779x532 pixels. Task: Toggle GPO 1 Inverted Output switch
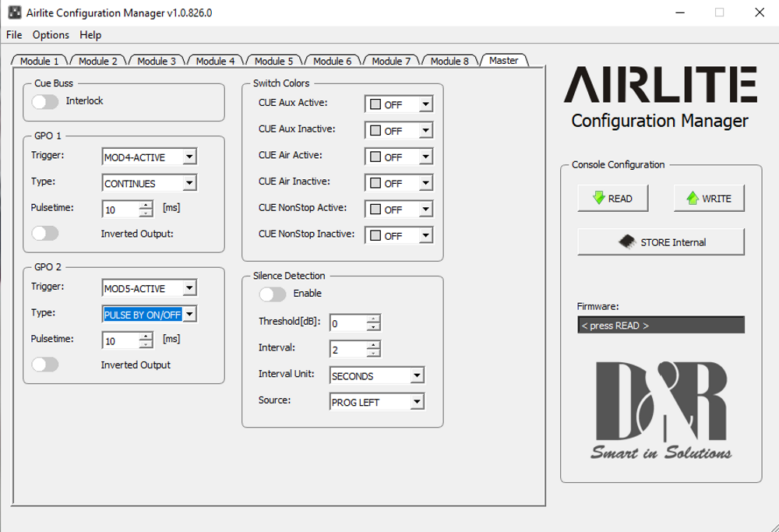(45, 234)
